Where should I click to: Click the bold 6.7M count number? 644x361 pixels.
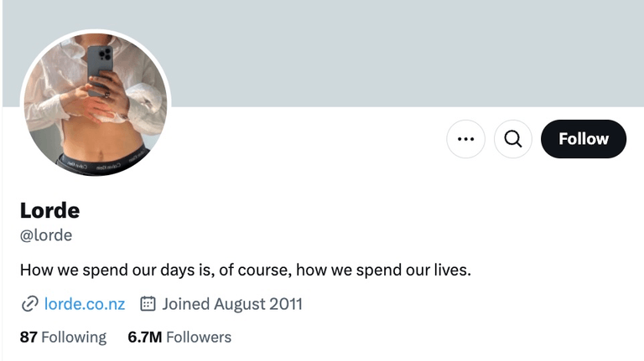tap(144, 338)
